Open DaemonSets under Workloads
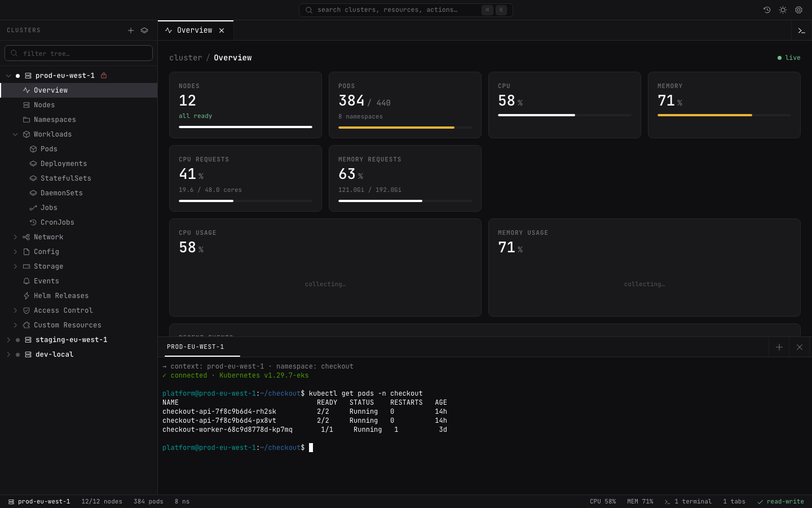 [78, 193]
